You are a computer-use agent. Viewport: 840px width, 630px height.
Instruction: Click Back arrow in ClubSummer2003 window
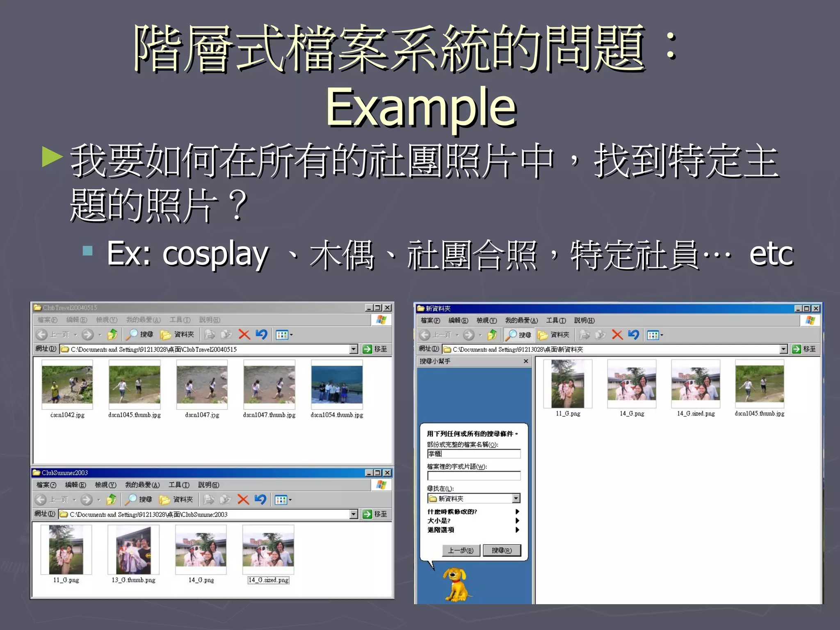(40, 500)
